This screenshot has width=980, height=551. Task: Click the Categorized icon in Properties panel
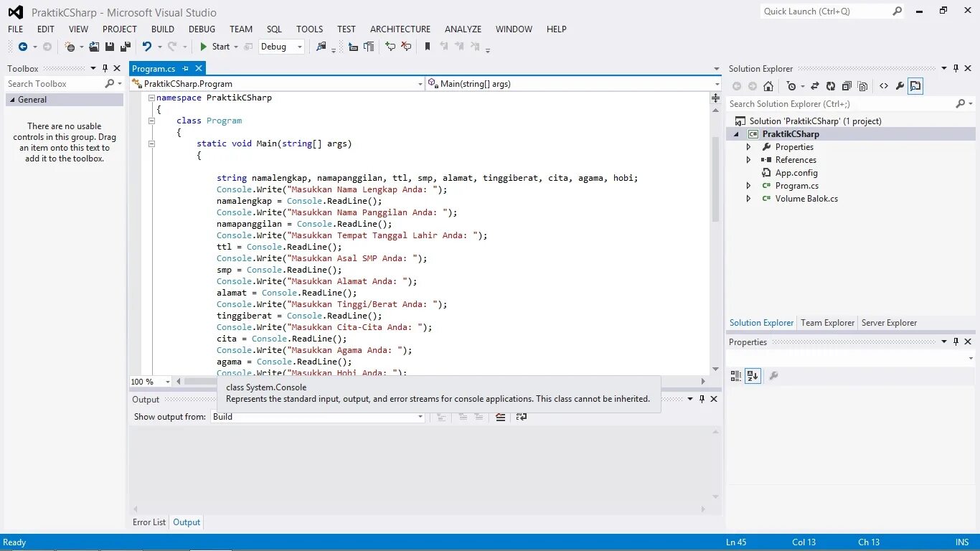tap(736, 375)
